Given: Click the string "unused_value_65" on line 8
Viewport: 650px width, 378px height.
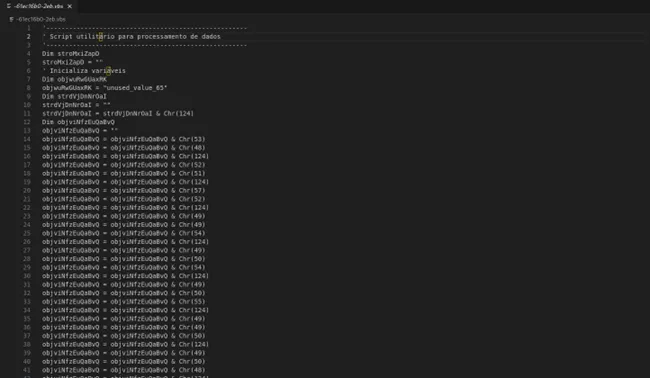Looking at the screenshot, I should click(x=135, y=88).
